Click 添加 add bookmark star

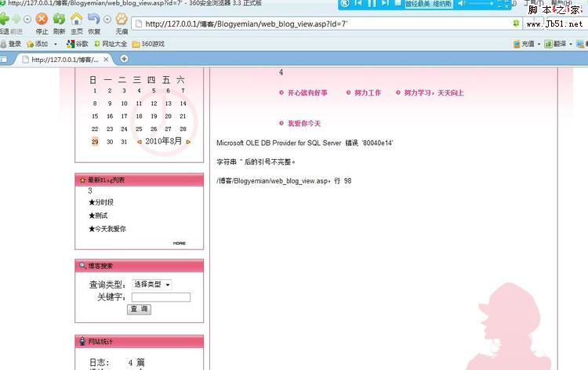click(37, 44)
